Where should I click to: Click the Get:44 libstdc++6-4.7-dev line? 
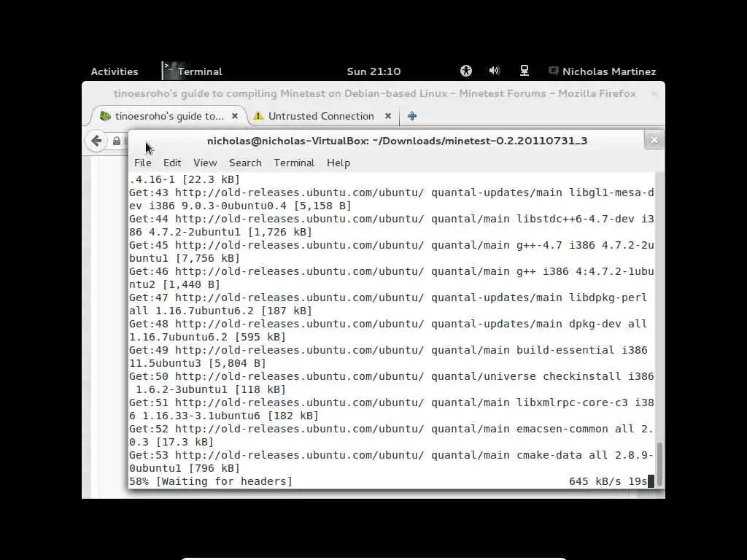391,225
